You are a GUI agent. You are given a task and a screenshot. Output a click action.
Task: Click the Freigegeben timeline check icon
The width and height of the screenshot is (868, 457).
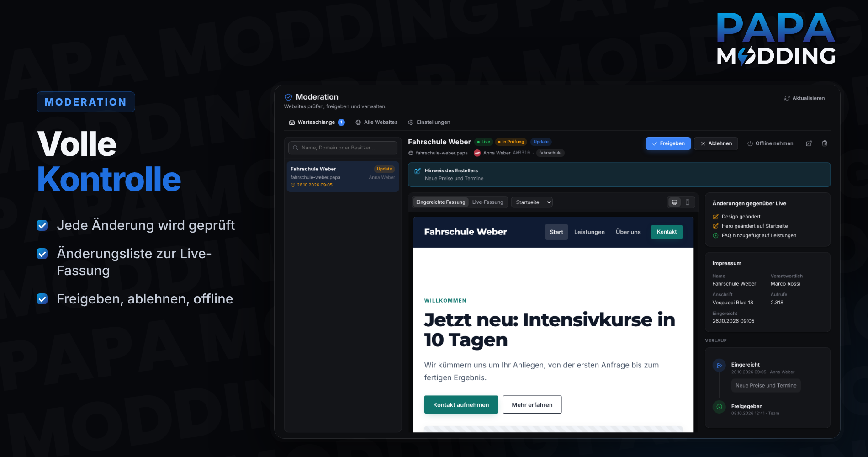point(719,407)
